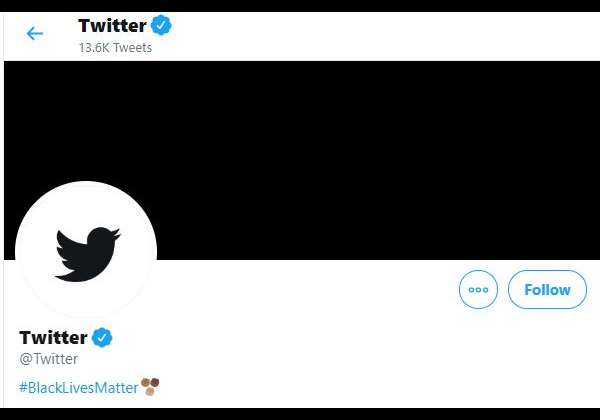Screen dimensions: 600x420
Task: Click the Twitter title in the header bar
Action: point(112,25)
